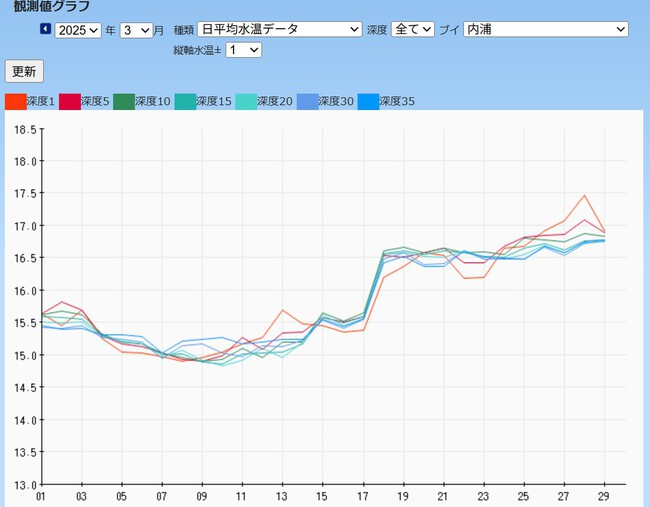The height and width of the screenshot is (507, 650).
Task: Click the 15.0 y-axis label
Action: (26, 356)
